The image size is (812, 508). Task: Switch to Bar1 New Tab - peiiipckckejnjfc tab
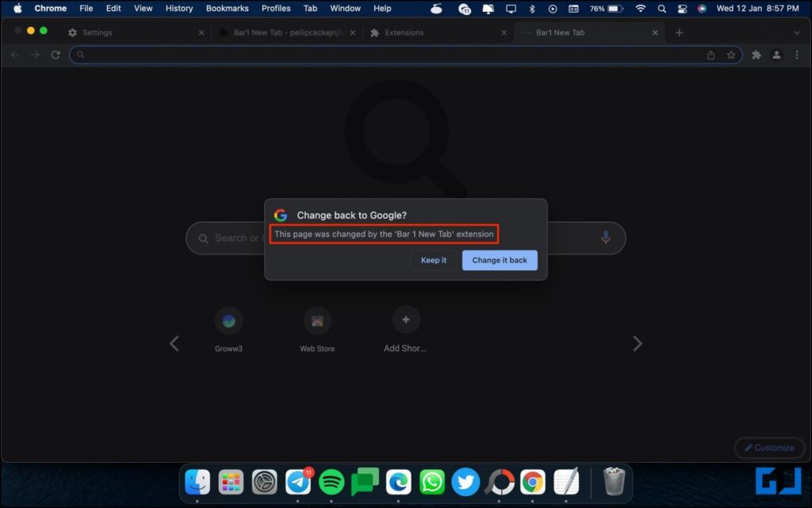coord(288,32)
